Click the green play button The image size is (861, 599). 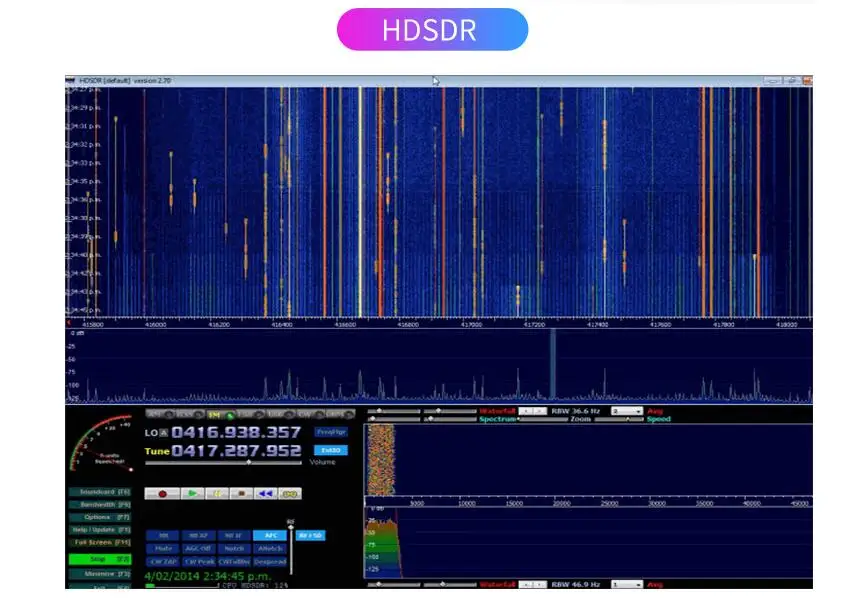[x=192, y=494]
